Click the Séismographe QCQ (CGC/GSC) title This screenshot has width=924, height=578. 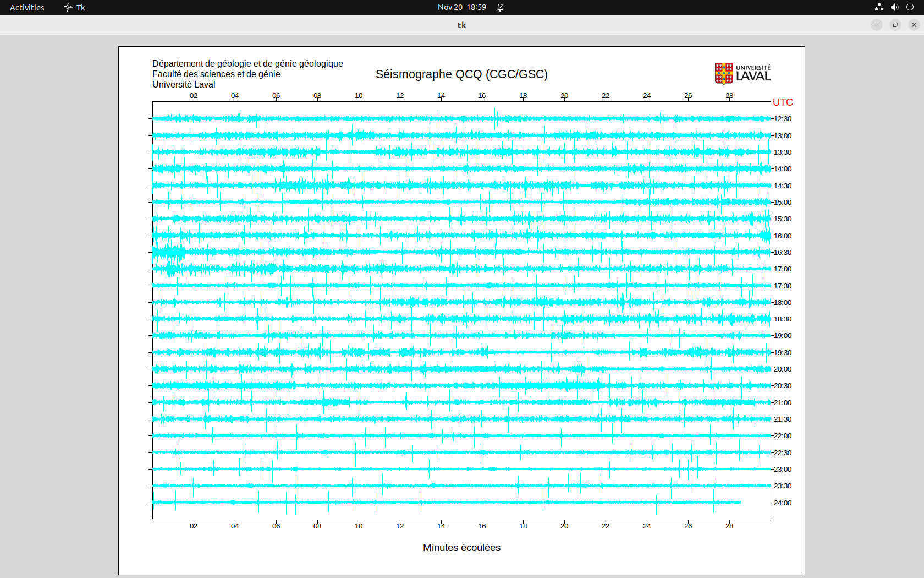tap(461, 74)
